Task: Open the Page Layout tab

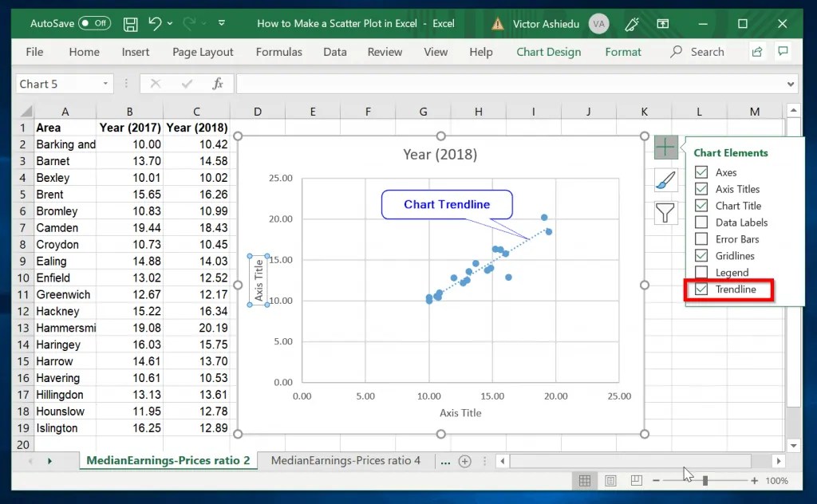Action: click(203, 52)
